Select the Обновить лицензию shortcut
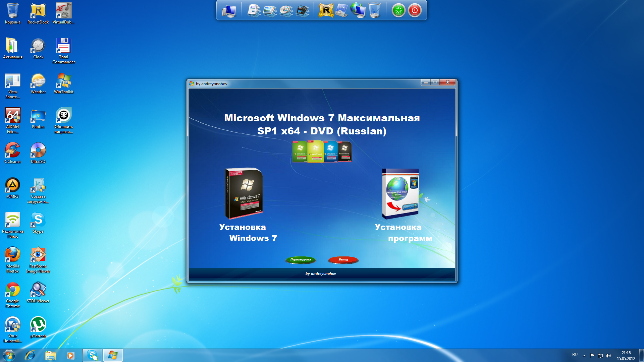Image resolution: width=644 pixels, height=362 pixels. tap(63, 121)
